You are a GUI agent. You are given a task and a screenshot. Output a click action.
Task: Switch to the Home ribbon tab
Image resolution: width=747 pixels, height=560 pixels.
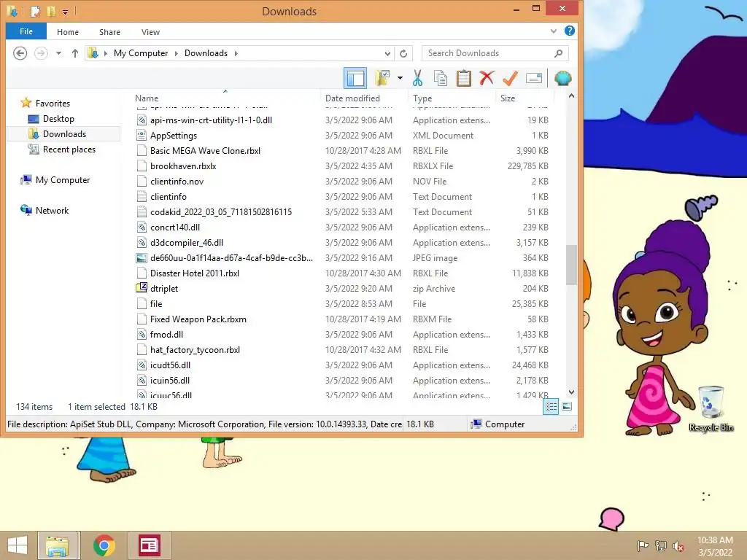pos(68,32)
